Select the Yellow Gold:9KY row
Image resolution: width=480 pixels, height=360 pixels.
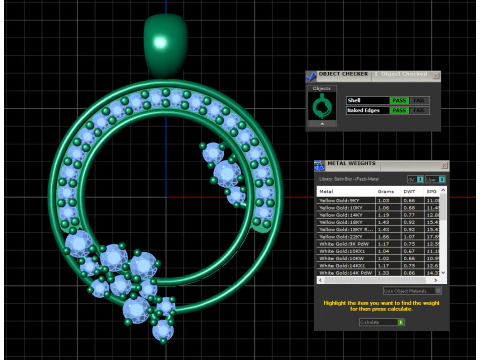(378, 200)
